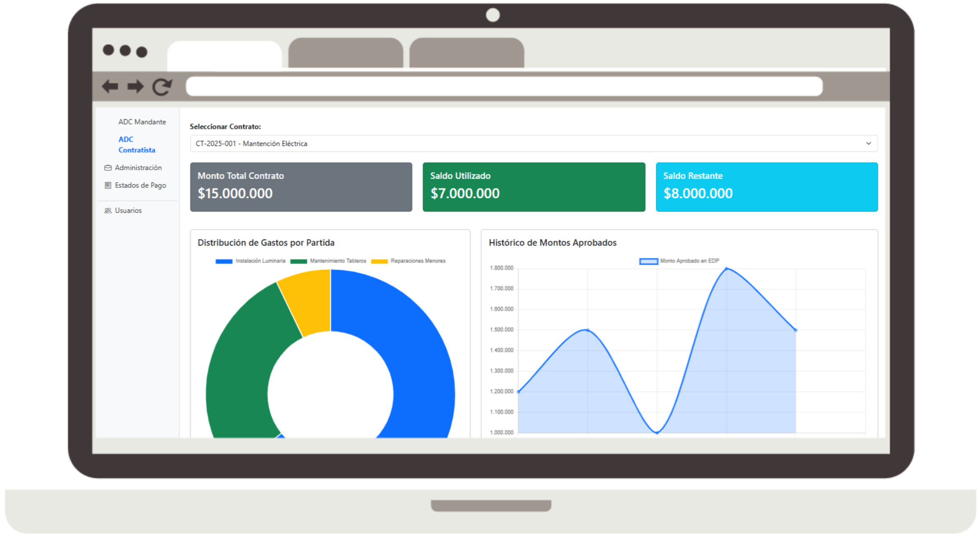Select the active white browser tab
Screen dimensions: 980x541
225,55
